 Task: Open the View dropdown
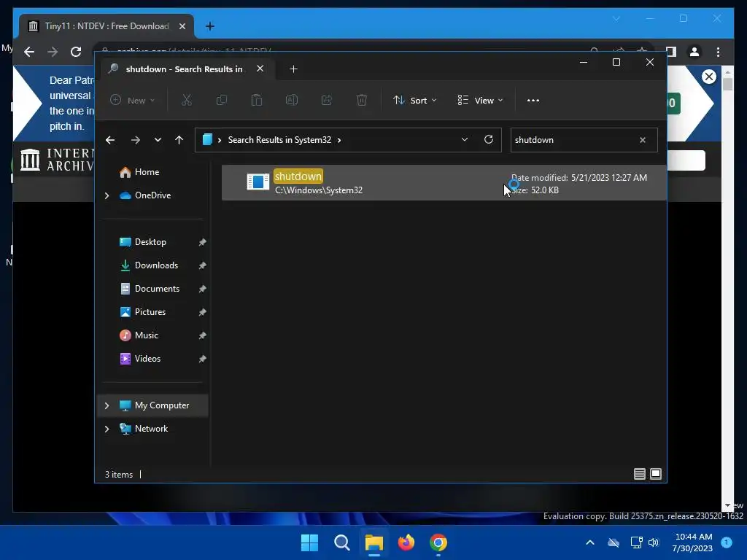[x=480, y=101]
